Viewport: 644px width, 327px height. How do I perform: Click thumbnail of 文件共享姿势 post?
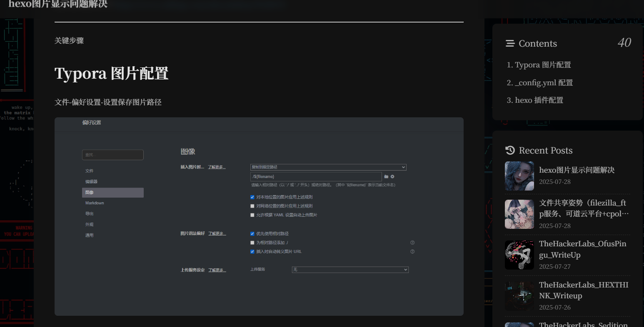[x=519, y=214]
